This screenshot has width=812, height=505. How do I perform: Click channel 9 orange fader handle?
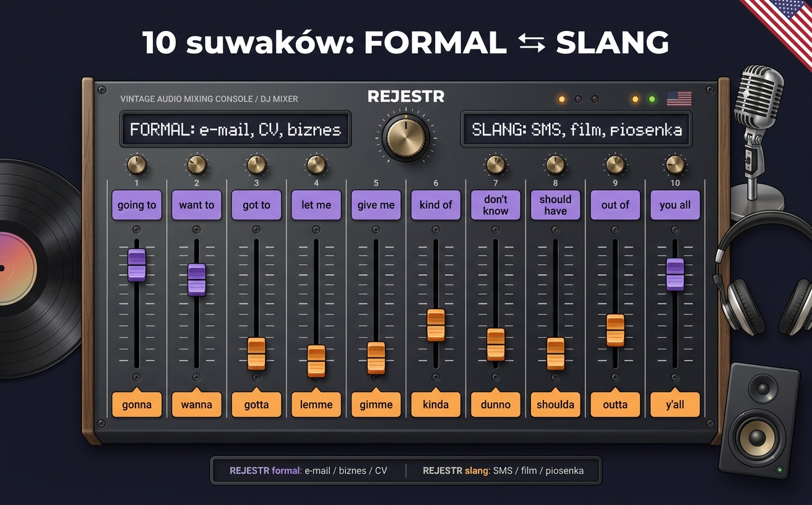[x=615, y=330]
